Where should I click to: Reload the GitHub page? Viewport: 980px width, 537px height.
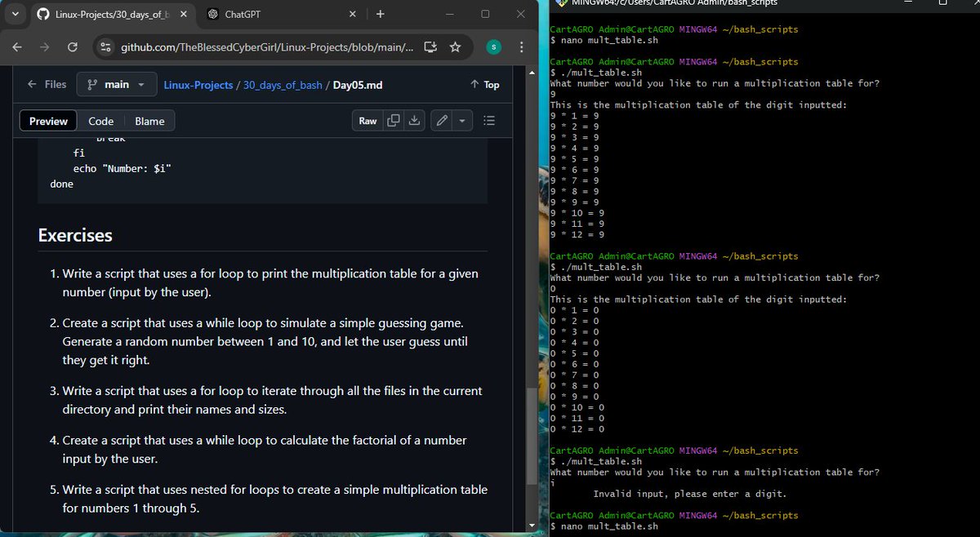coord(72,47)
